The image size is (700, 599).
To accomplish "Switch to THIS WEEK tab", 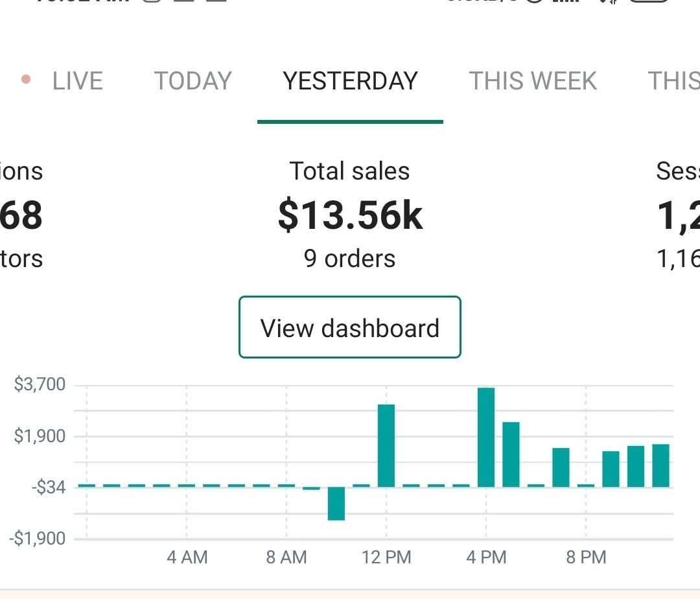I will tap(532, 81).
